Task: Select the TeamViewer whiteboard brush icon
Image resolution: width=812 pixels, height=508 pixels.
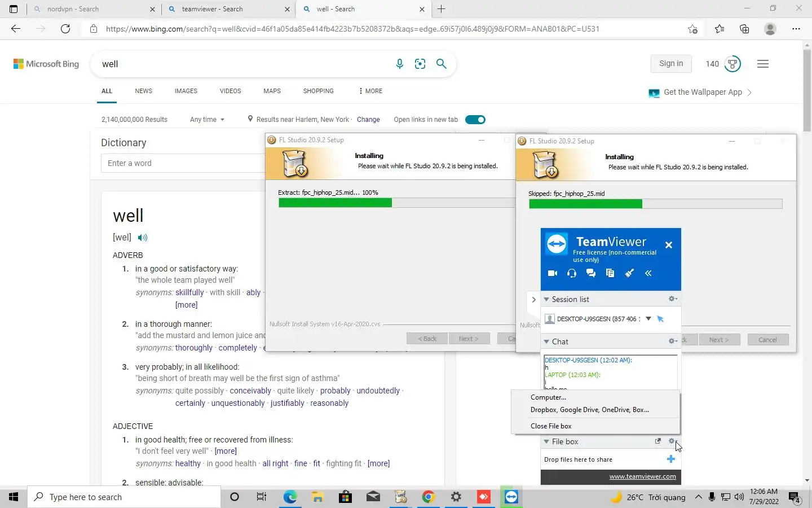Action: 629,273
